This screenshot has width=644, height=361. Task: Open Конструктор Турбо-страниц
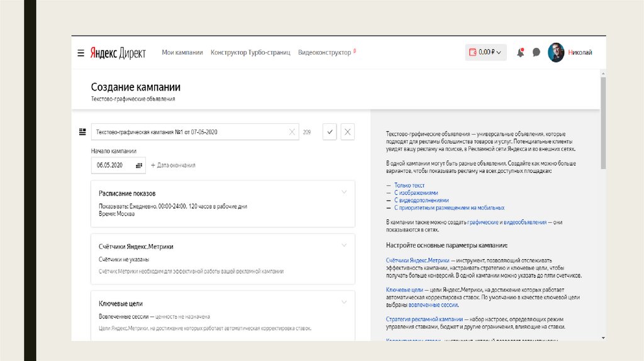point(250,53)
